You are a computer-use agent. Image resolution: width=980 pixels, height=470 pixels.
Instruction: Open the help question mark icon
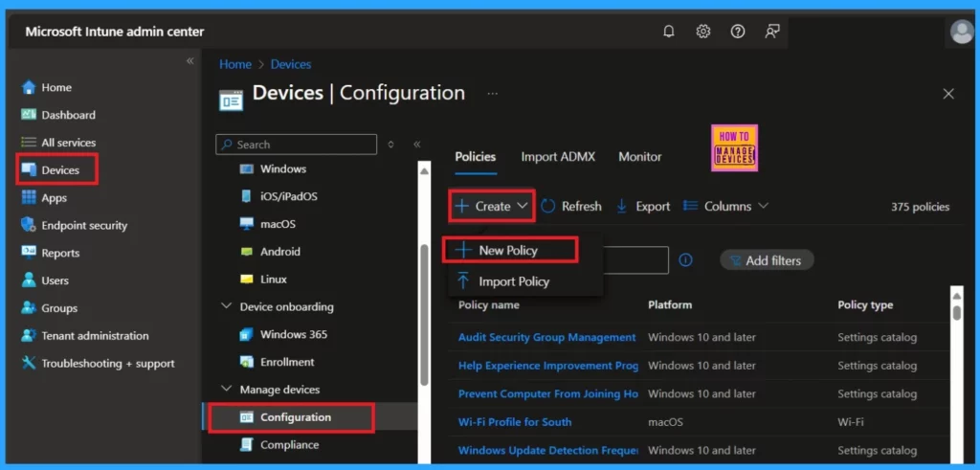point(738,32)
